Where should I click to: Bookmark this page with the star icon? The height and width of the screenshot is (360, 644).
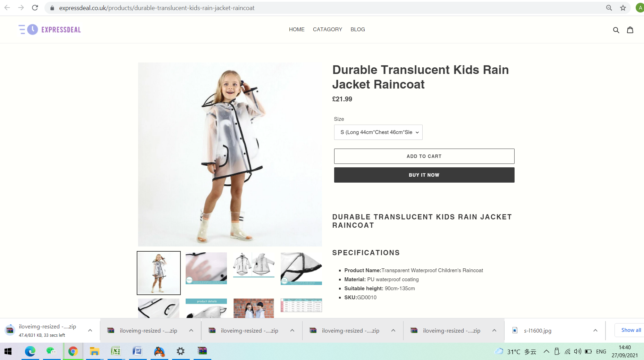[x=623, y=8]
